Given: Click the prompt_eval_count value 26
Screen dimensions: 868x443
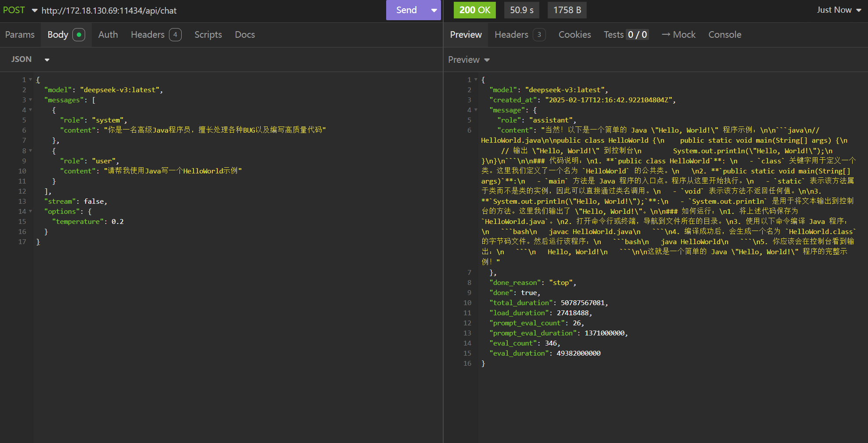Looking at the screenshot, I should point(577,323).
